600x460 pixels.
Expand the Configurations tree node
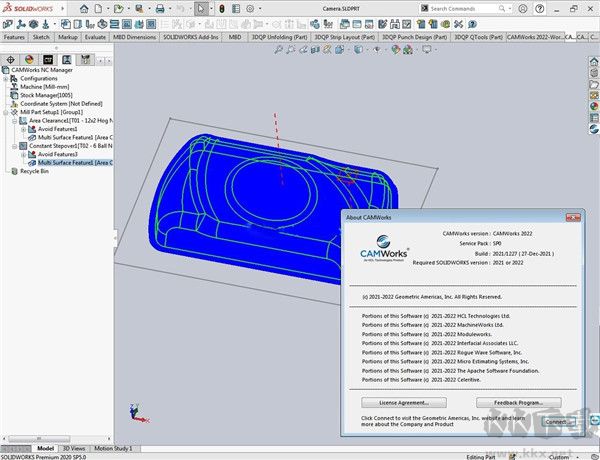tap(5, 78)
